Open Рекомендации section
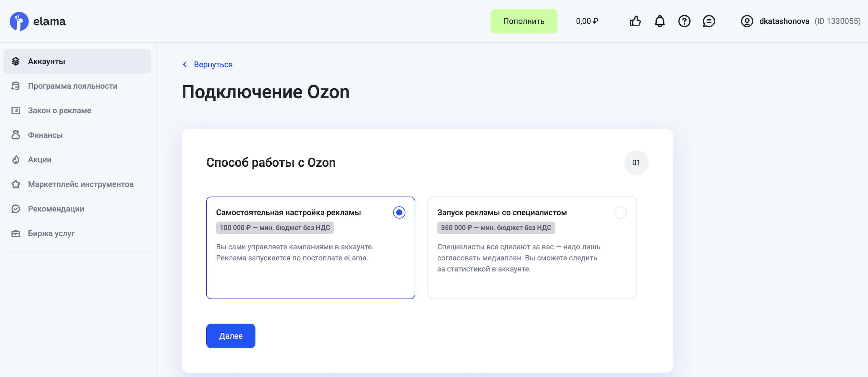 point(77,209)
